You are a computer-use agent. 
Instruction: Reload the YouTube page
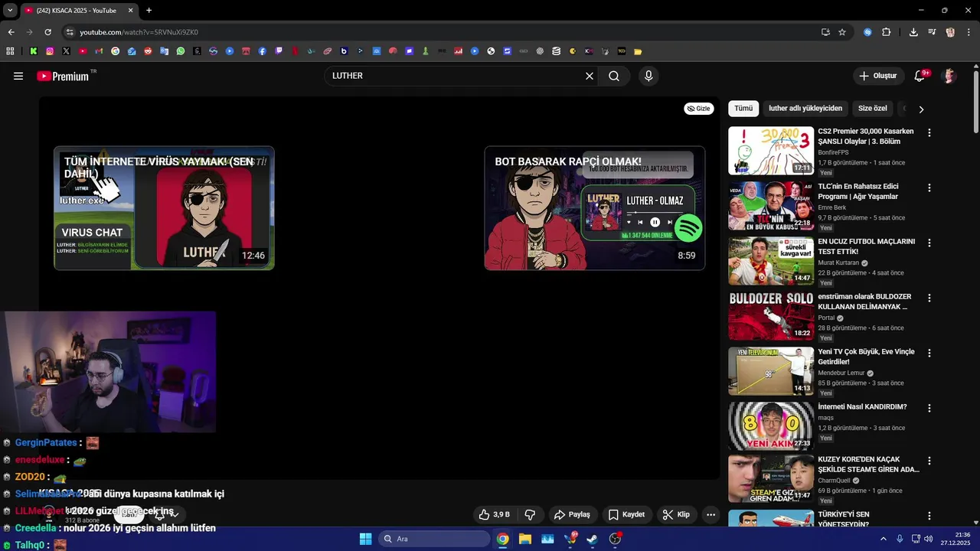[47, 32]
